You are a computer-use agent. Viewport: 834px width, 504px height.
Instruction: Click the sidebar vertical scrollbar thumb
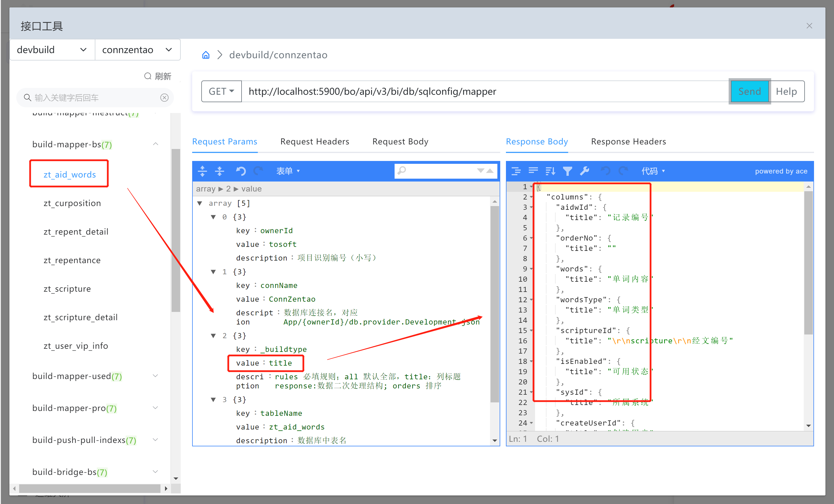(176, 230)
